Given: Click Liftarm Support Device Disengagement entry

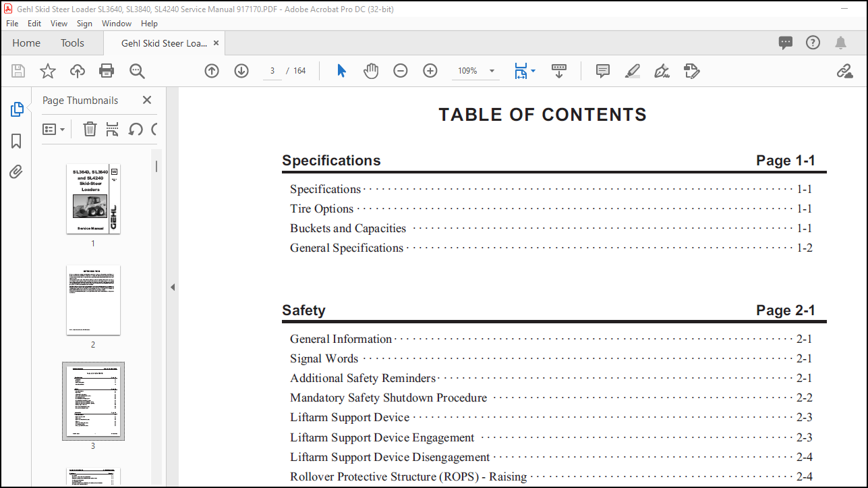Looking at the screenshot, I should coord(551,457).
